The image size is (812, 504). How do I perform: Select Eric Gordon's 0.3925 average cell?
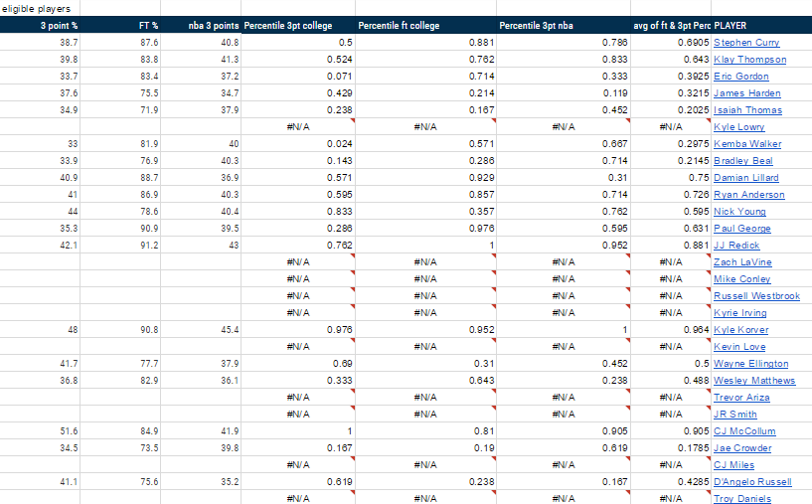pyautogui.click(x=671, y=77)
